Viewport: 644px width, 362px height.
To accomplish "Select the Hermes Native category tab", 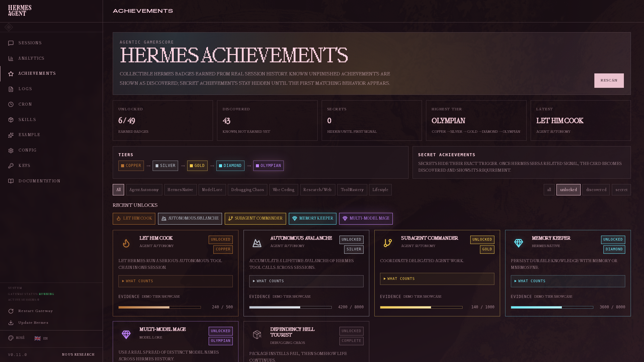I will pos(180,190).
